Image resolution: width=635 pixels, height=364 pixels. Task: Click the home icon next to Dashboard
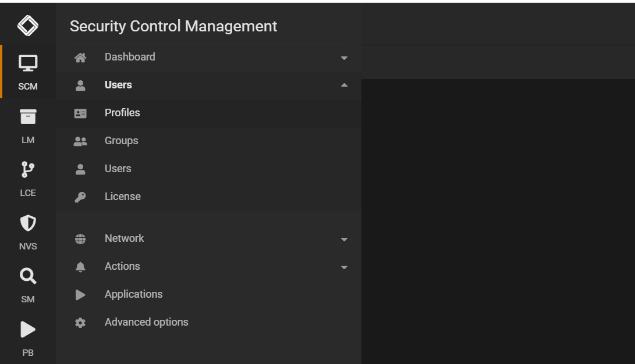pos(80,57)
